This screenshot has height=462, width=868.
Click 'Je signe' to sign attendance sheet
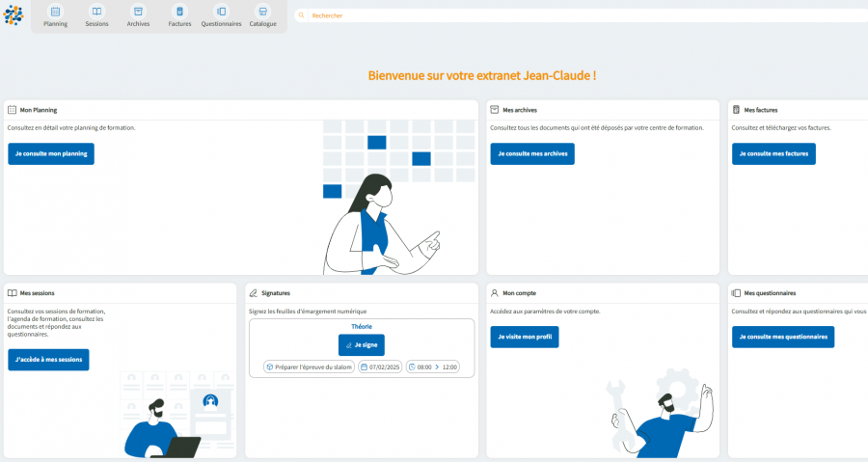pyautogui.click(x=361, y=344)
